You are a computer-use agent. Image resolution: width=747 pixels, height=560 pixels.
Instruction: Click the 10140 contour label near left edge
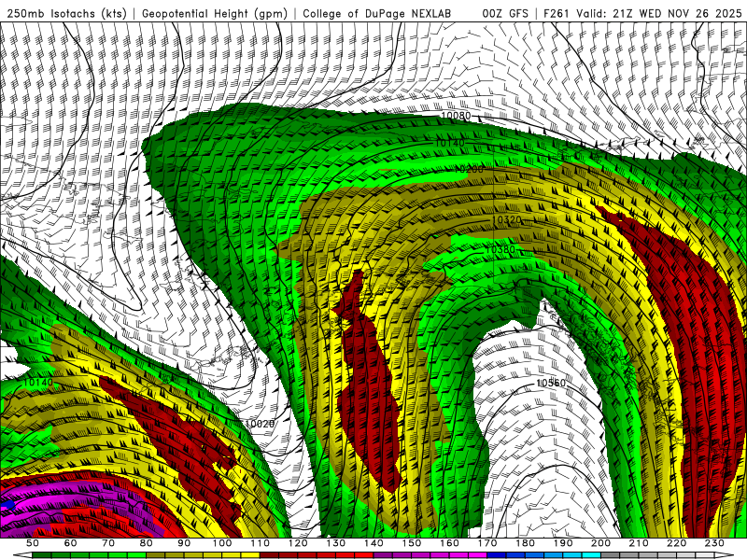[38, 382]
